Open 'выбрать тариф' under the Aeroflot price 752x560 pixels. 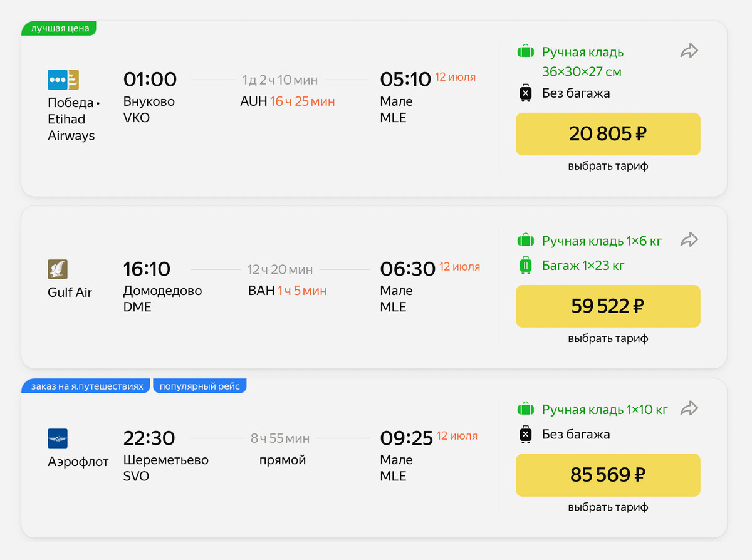click(x=608, y=507)
